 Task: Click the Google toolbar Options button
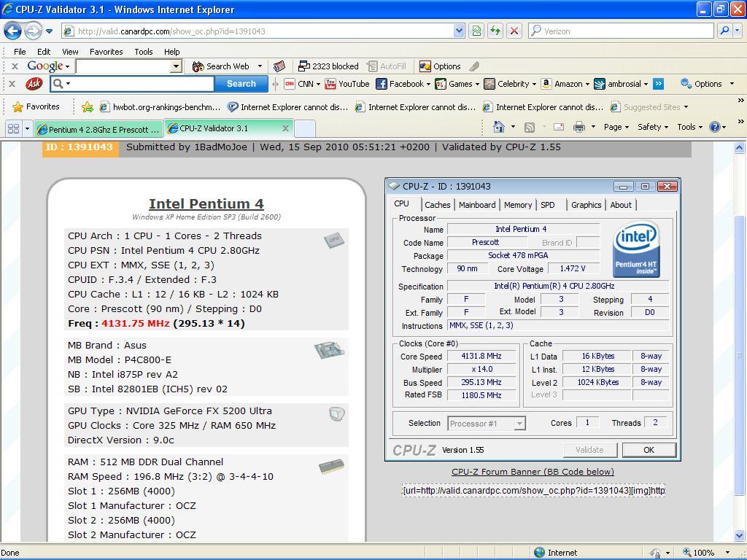(x=440, y=66)
